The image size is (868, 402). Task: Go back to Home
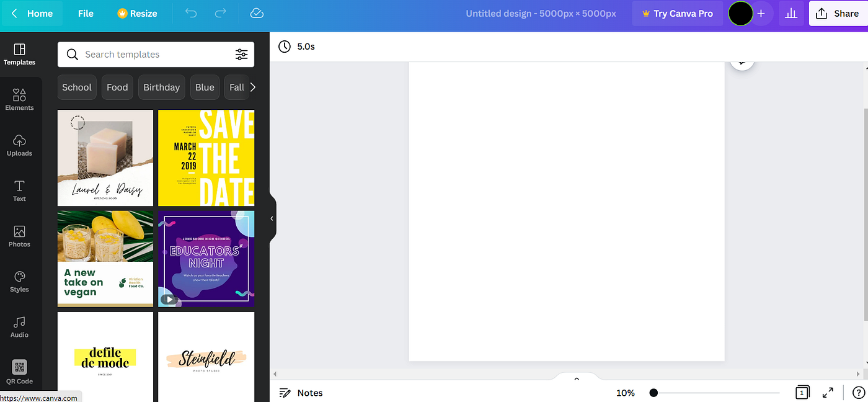pyautogui.click(x=32, y=13)
